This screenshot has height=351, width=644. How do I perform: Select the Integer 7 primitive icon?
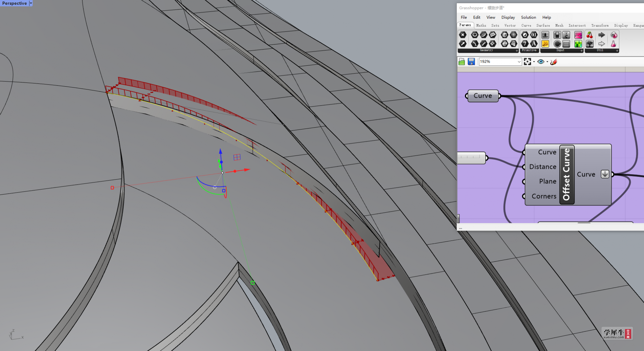point(525,43)
